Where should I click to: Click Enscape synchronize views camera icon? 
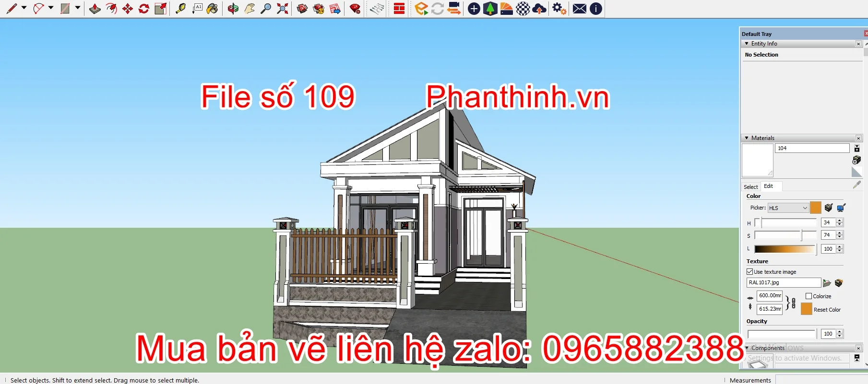454,8
